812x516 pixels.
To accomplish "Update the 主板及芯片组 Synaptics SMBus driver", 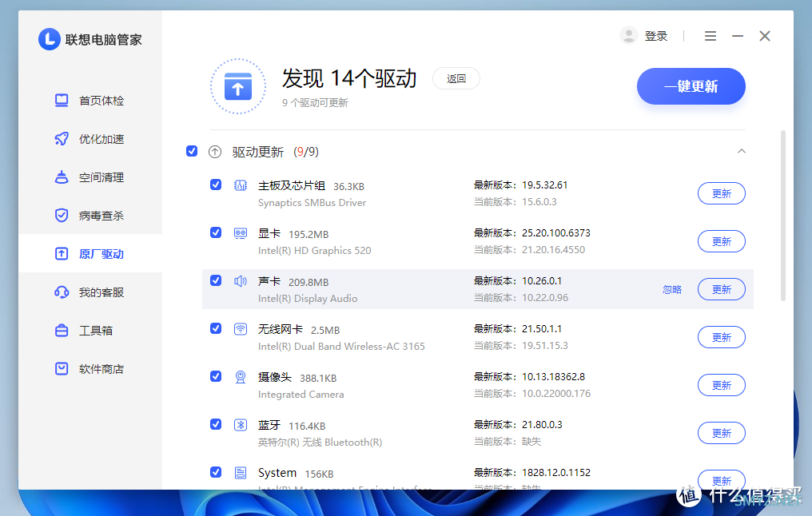I will [x=722, y=193].
